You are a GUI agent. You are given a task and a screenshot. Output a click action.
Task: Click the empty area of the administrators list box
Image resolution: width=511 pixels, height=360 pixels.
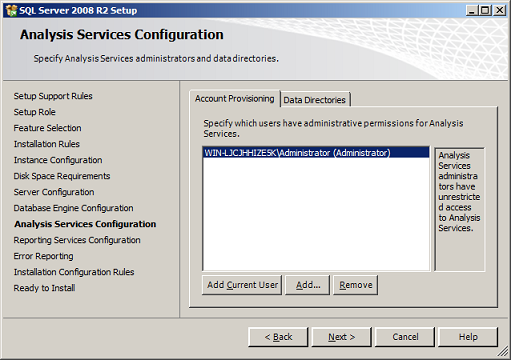(316, 213)
